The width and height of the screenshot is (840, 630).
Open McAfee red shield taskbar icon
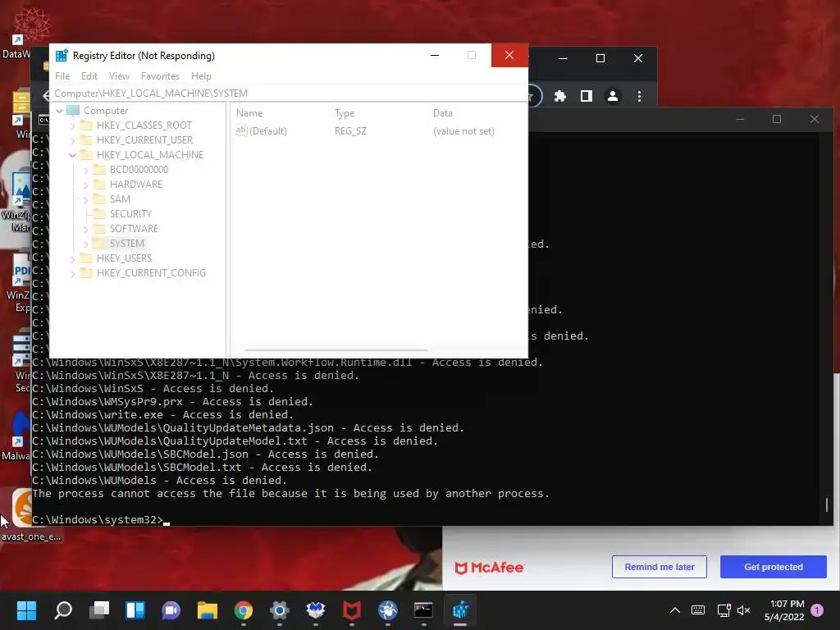352,610
